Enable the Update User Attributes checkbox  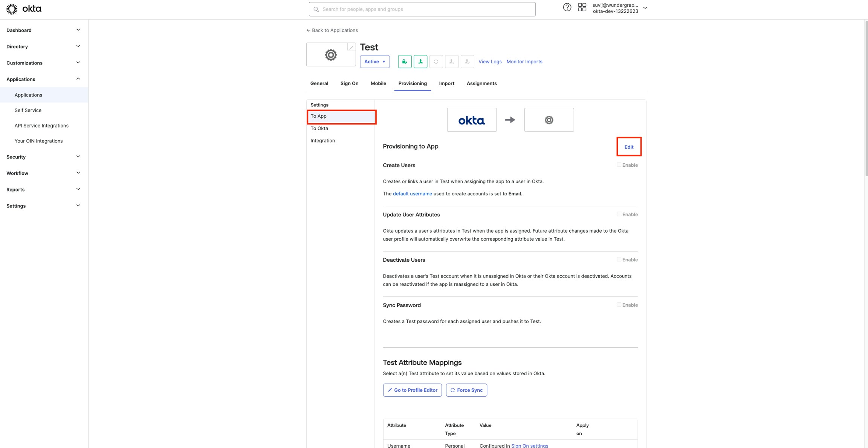(618, 214)
